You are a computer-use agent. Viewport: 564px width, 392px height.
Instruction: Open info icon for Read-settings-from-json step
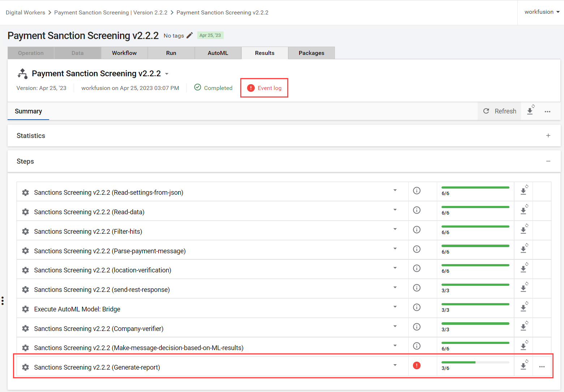tap(417, 191)
